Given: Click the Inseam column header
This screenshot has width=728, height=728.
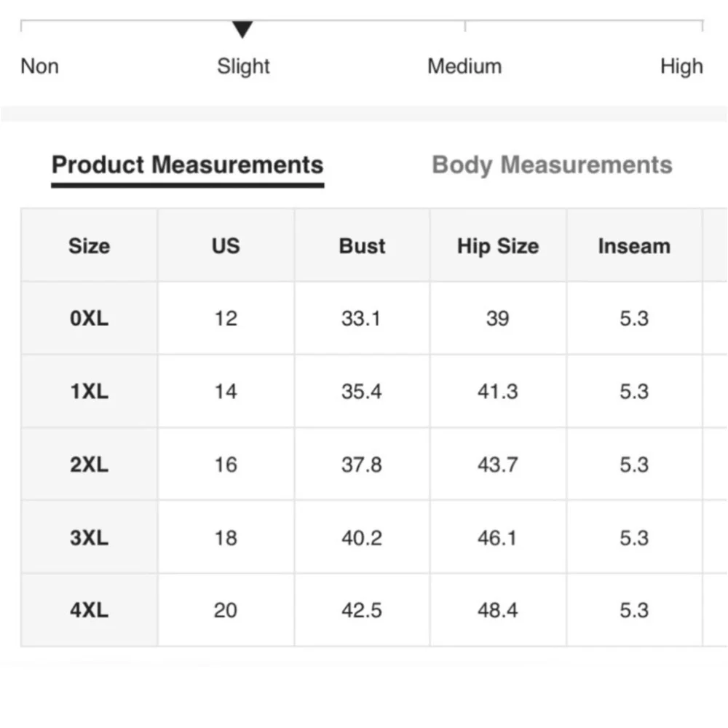Looking at the screenshot, I should click(634, 246).
